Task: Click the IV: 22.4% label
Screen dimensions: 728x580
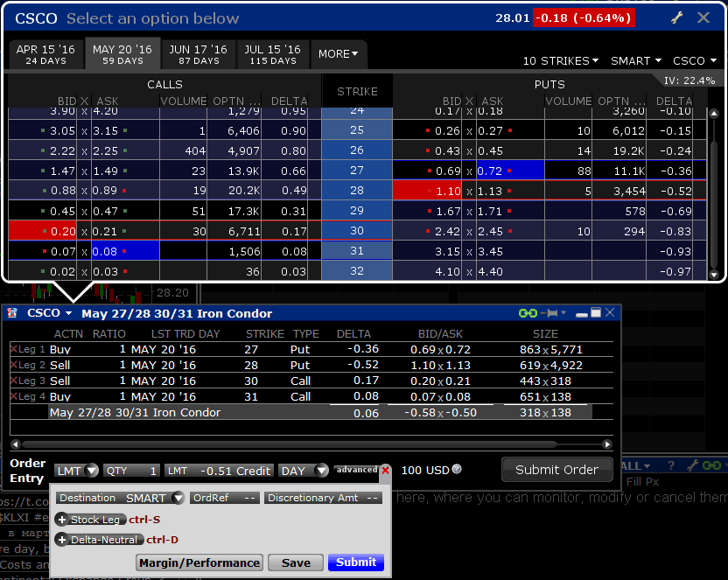Action: point(689,80)
